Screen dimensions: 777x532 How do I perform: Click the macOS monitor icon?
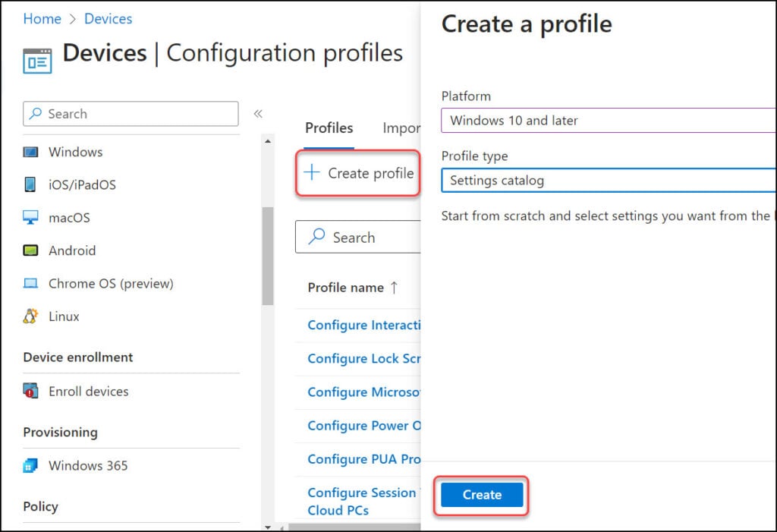click(x=30, y=217)
